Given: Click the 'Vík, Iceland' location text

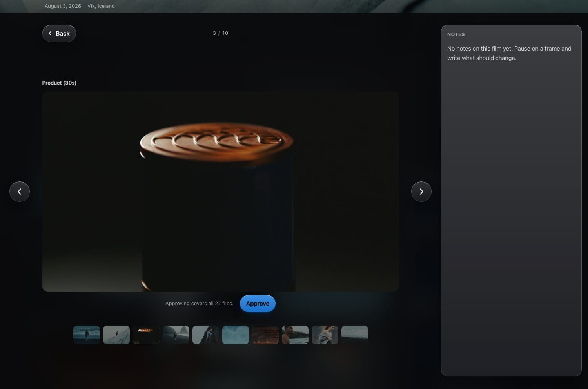Looking at the screenshot, I should (101, 6).
